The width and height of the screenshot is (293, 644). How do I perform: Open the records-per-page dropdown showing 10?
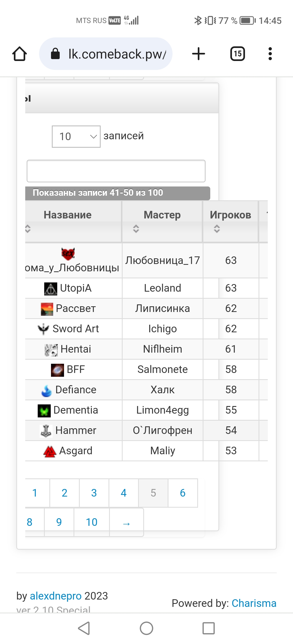pos(76,137)
